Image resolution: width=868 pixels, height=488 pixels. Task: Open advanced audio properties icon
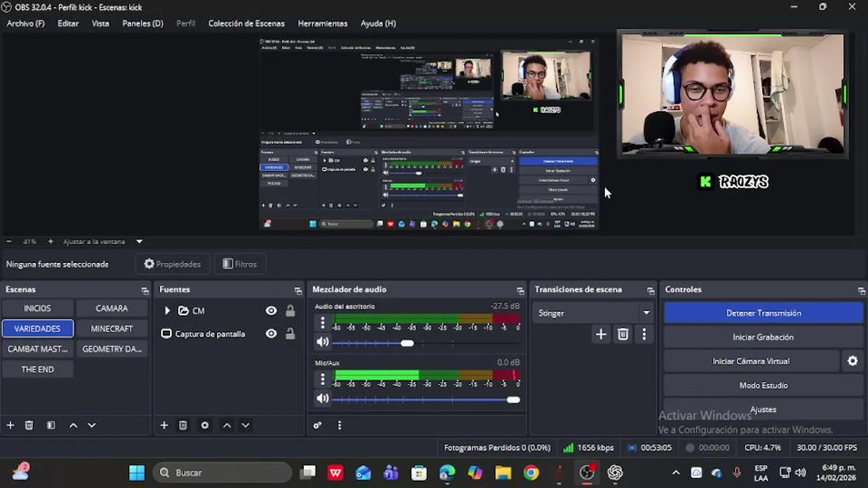point(317,425)
